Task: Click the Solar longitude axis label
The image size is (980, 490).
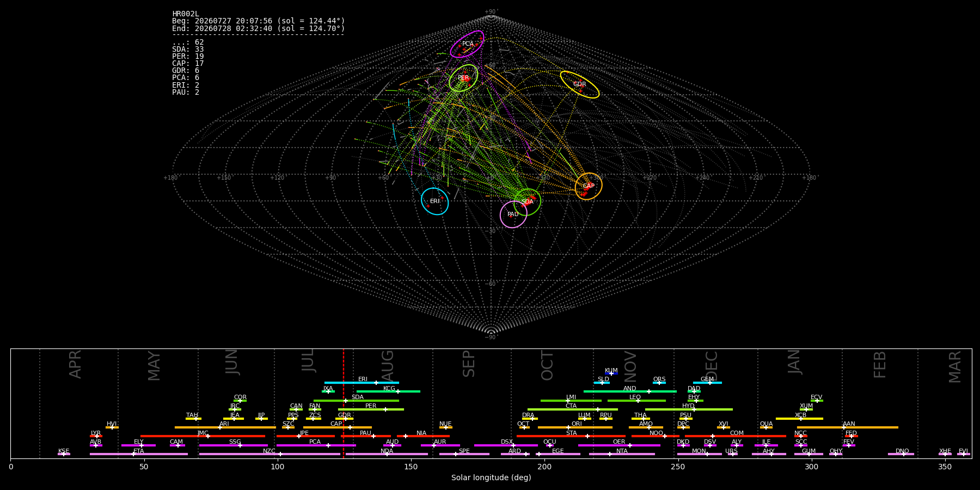Action: [491, 477]
